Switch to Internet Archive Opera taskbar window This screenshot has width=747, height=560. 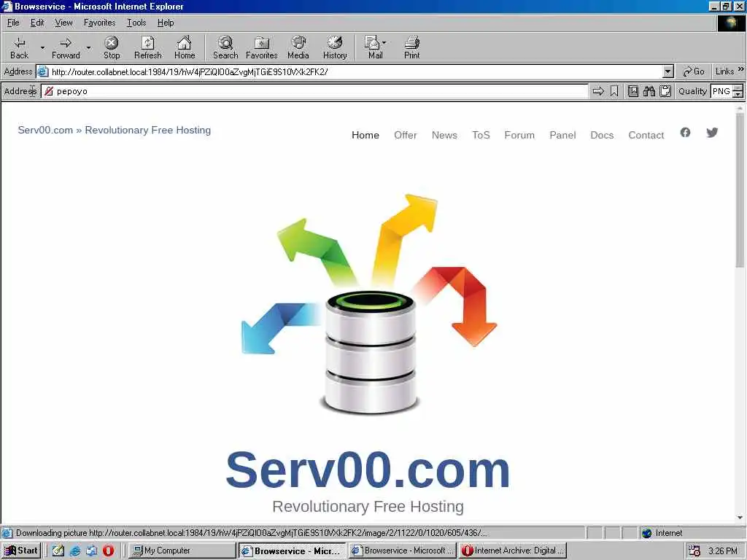click(513, 551)
